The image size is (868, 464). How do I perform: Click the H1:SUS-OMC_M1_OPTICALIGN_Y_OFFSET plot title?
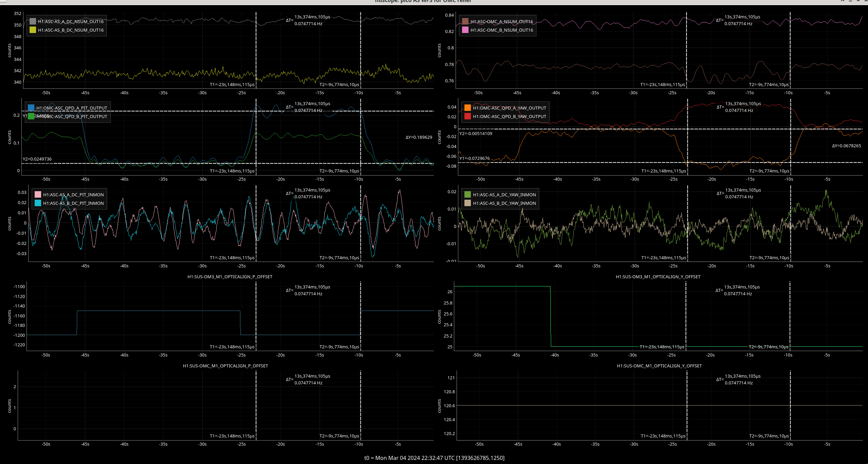click(x=659, y=366)
